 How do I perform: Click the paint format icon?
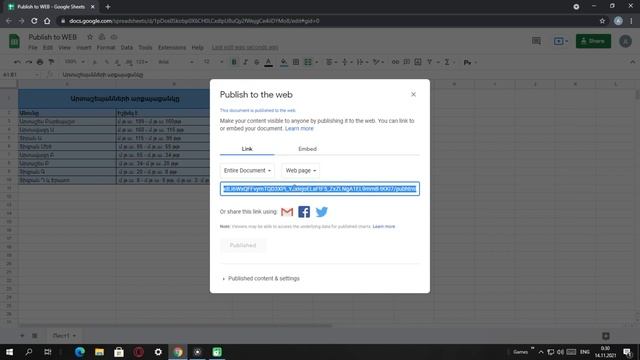click(x=51, y=62)
